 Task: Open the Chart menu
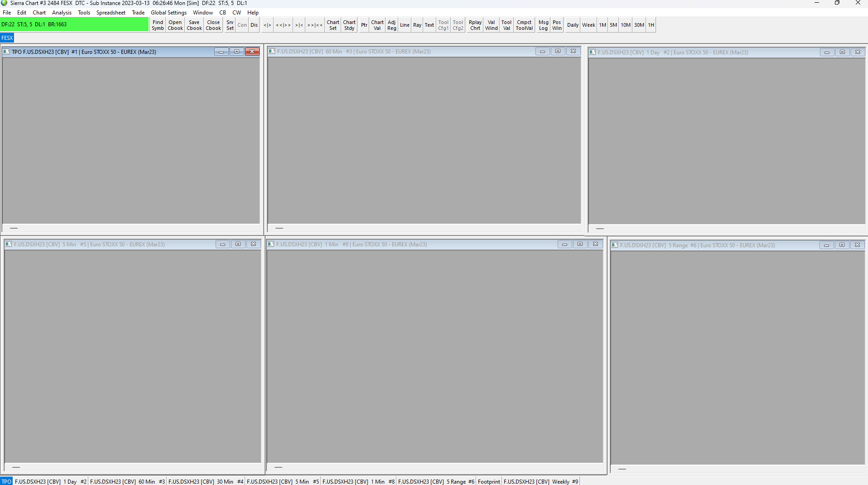(x=39, y=13)
